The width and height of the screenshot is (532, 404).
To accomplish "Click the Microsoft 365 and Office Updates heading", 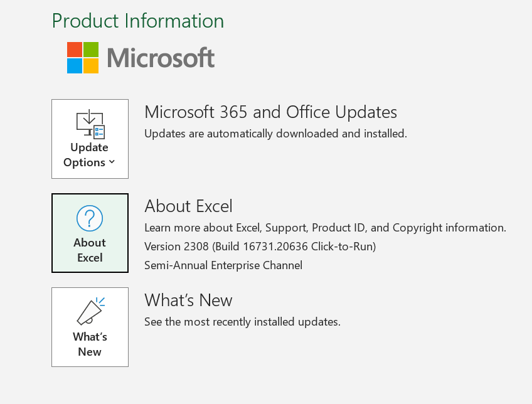I will (x=270, y=112).
